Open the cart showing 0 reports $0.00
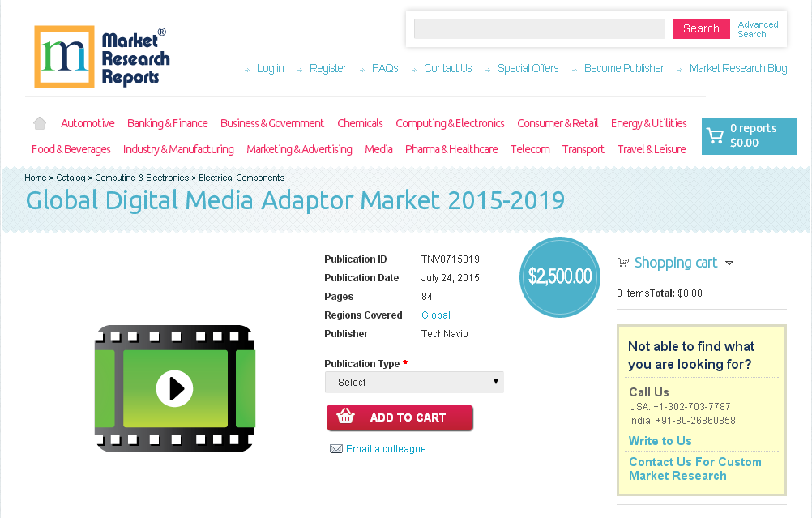812x518 pixels. pyautogui.click(x=748, y=135)
